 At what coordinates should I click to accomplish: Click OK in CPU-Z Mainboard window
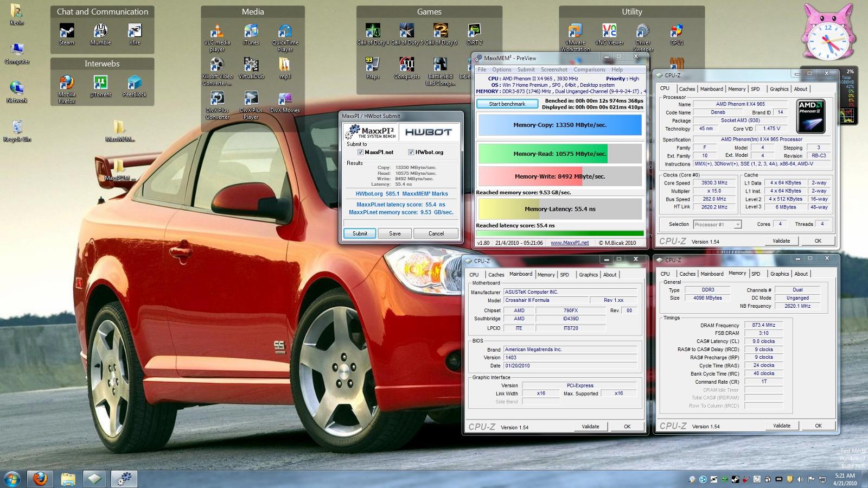click(627, 427)
